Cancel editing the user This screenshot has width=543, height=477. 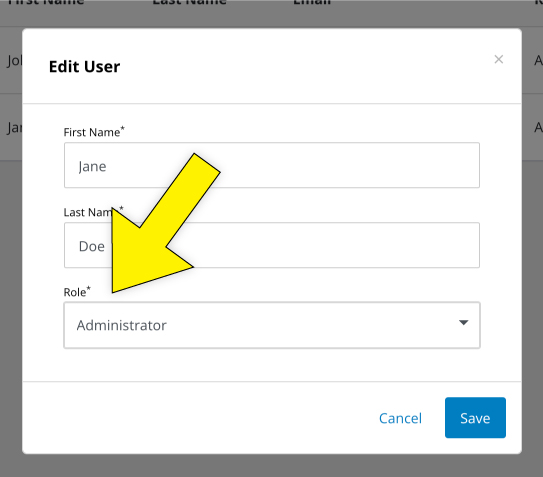click(x=400, y=418)
